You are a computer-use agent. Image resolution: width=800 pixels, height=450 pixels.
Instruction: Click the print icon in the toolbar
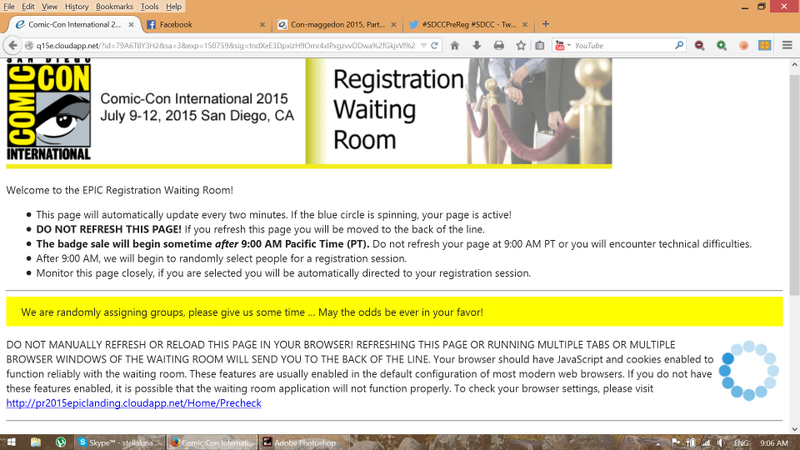click(x=498, y=45)
